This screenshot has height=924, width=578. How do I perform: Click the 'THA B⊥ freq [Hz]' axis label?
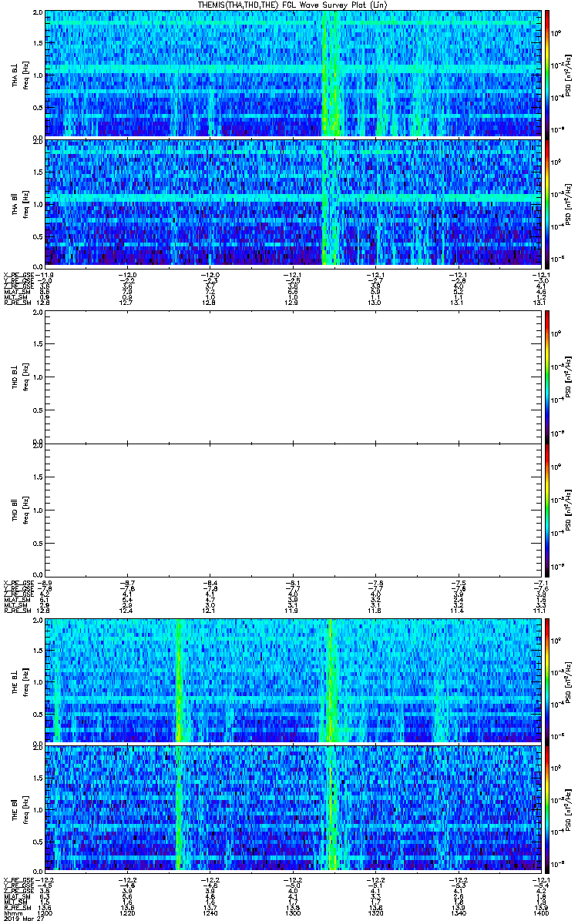click(19, 74)
